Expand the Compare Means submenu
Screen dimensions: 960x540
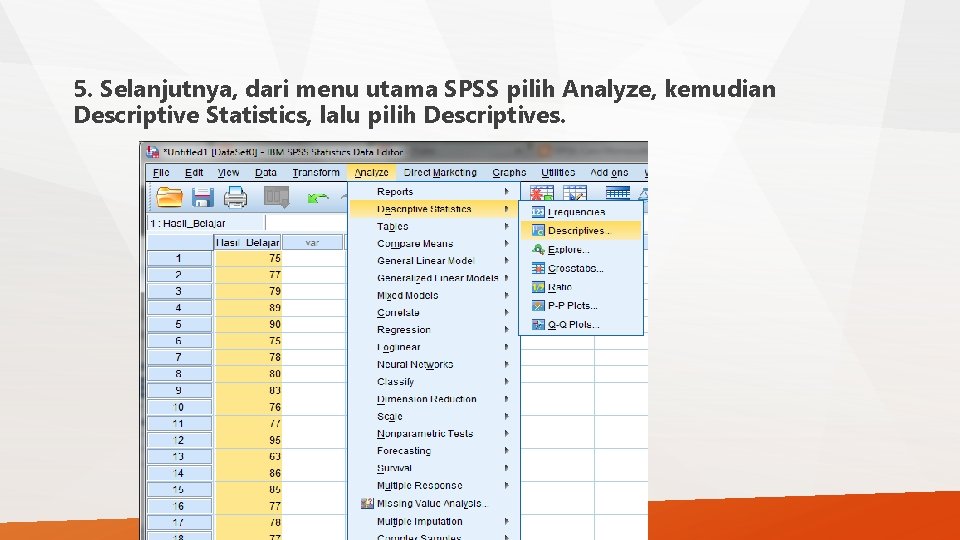coord(434,244)
